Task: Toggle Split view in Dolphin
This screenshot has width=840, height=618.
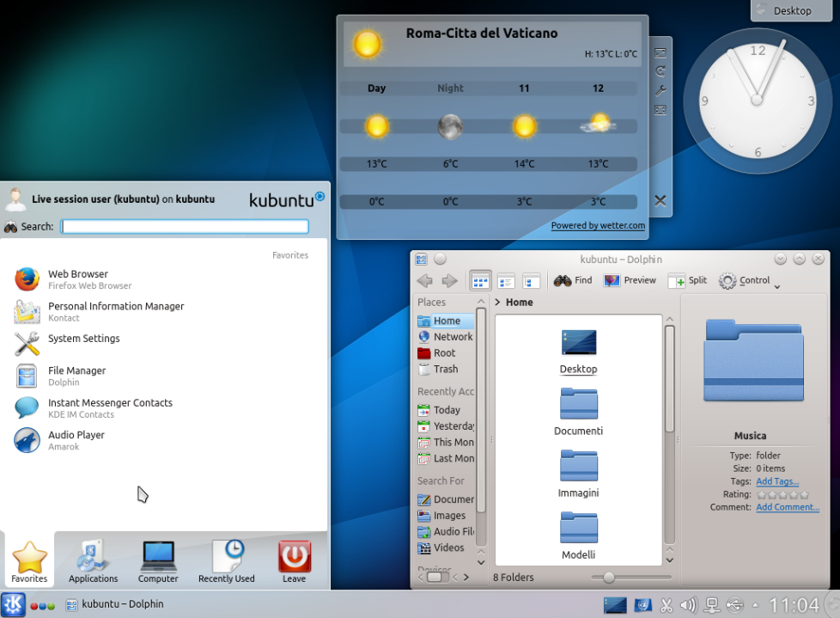Action: [x=687, y=280]
